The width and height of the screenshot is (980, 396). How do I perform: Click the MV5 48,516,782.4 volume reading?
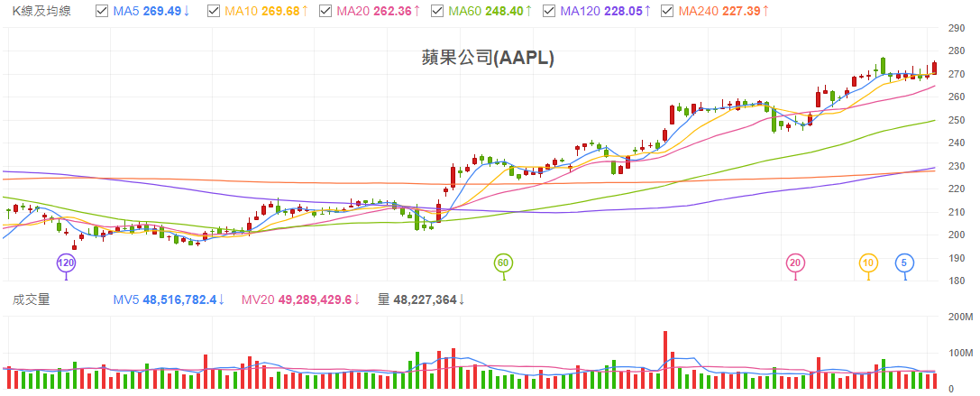[169, 299]
